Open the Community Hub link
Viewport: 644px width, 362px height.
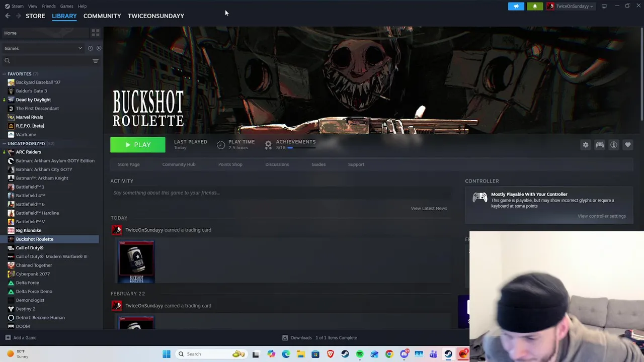pyautogui.click(x=179, y=164)
